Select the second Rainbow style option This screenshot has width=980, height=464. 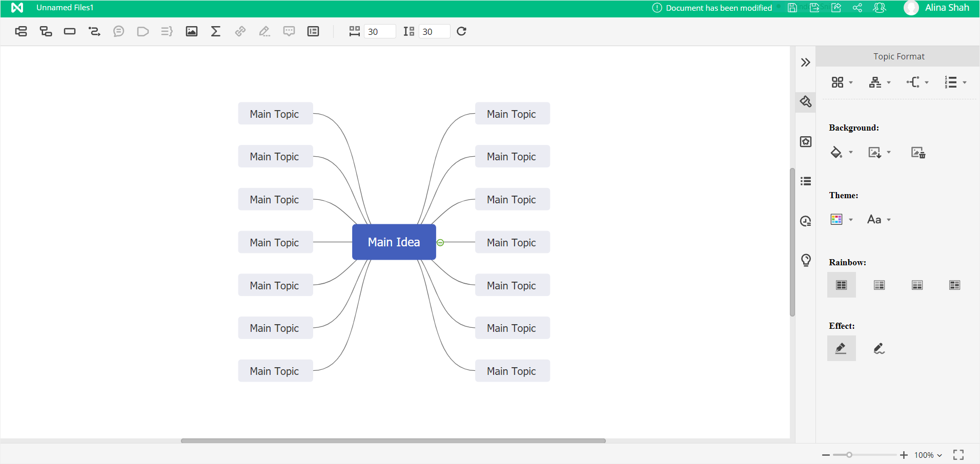[879, 285]
